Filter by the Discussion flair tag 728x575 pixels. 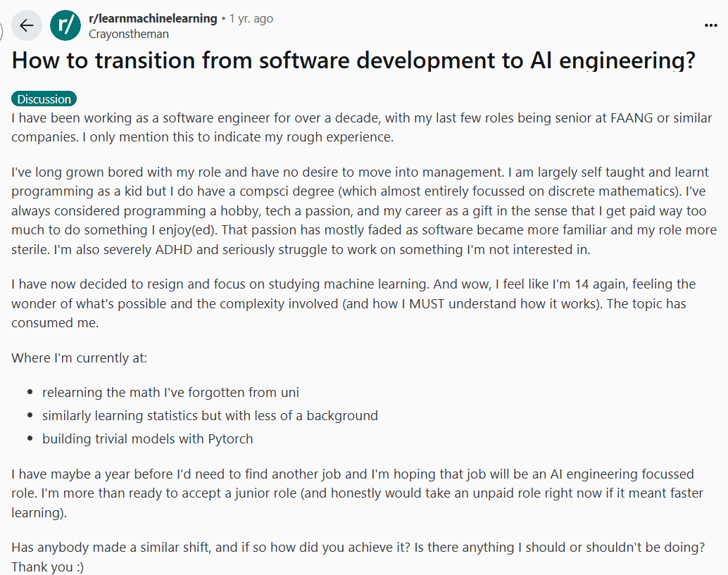(44, 99)
